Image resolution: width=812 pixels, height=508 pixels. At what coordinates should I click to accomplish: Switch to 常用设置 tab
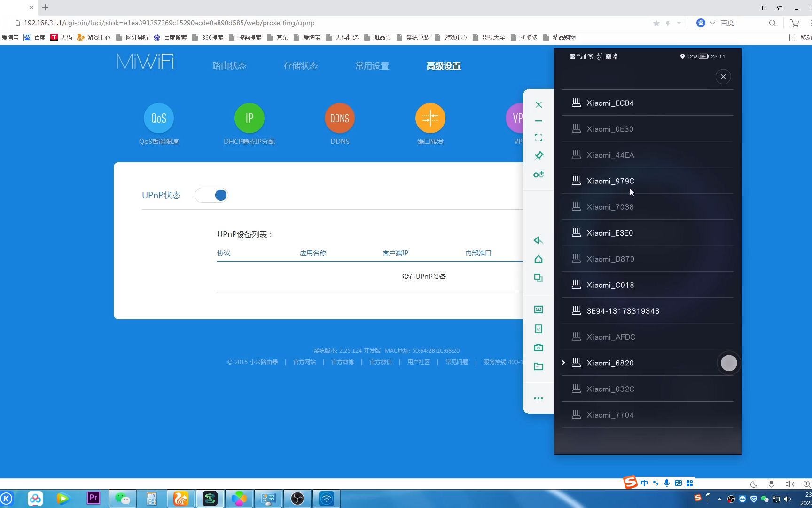click(x=372, y=66)
